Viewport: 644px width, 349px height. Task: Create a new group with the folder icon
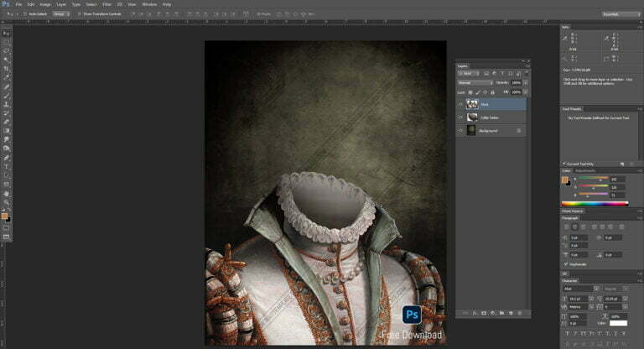(501, 314)
